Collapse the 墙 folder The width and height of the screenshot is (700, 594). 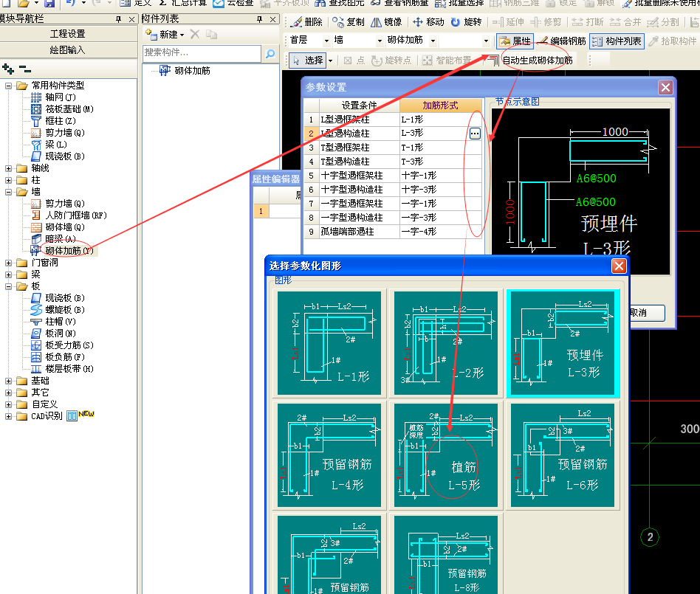tap(8, 192)
